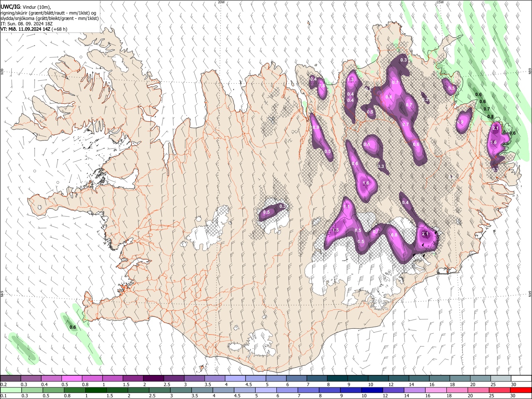
Task: Click the light grey 25 swatch in the upper legend row
Action: (x=501, y=378)
